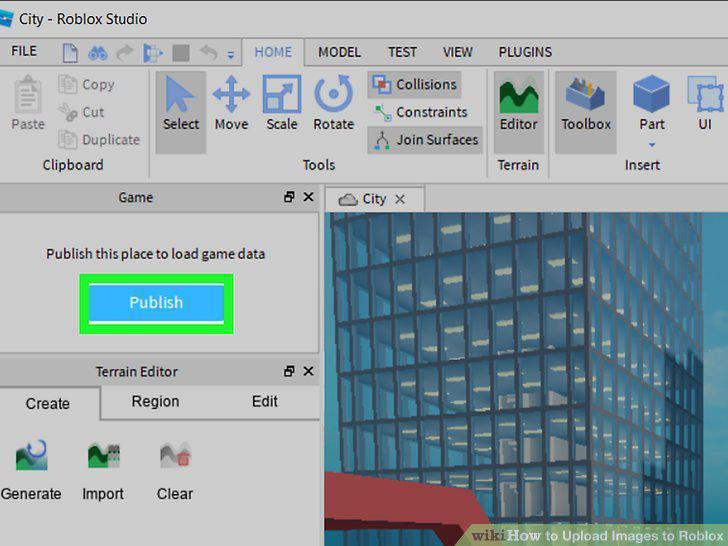The width and height of the screenshot is (728, 546).
Task: Click the Generate terrain tool
Action: (x=31, y=470)
